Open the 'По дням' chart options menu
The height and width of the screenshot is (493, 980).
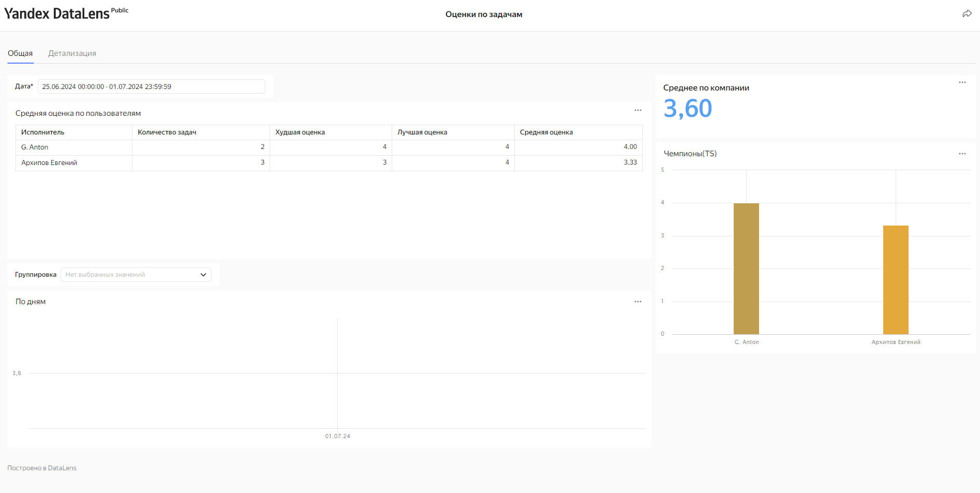637,302
